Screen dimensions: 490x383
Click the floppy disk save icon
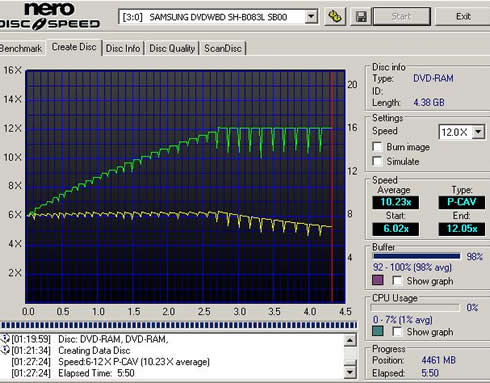361,17
